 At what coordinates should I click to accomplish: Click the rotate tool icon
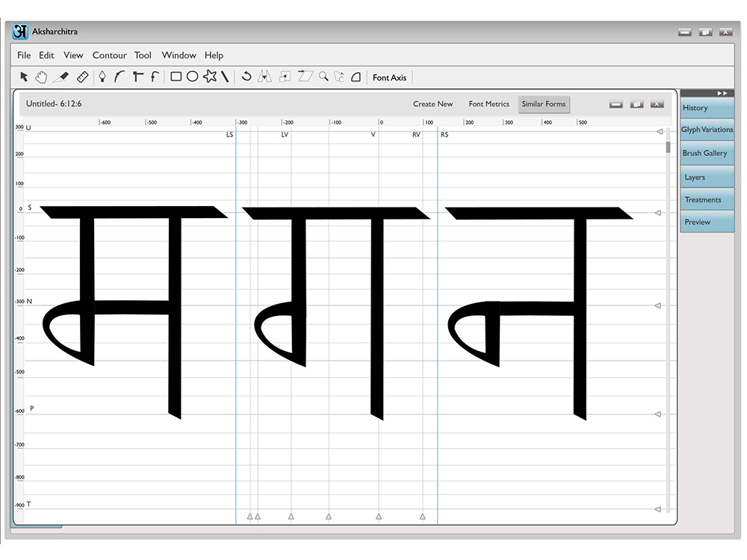247,76
